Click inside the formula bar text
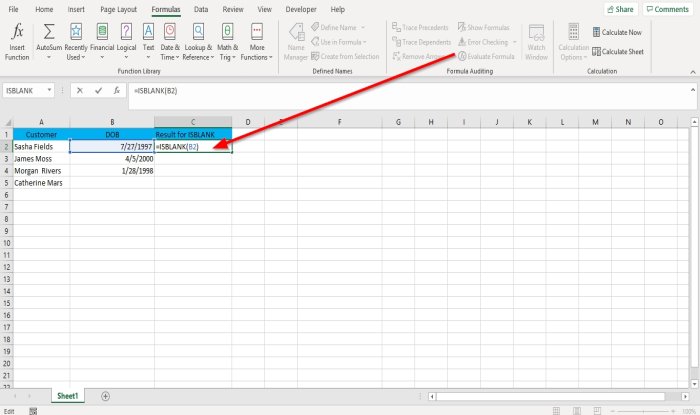Image resolution: width=700 pixels, height=415 pixels. coord(155,91)
